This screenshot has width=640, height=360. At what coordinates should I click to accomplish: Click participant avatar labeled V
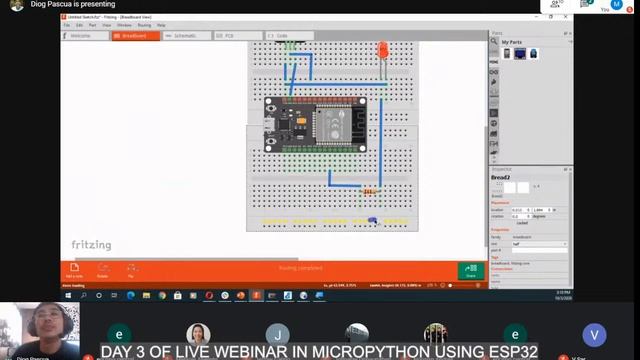(594, 335)
